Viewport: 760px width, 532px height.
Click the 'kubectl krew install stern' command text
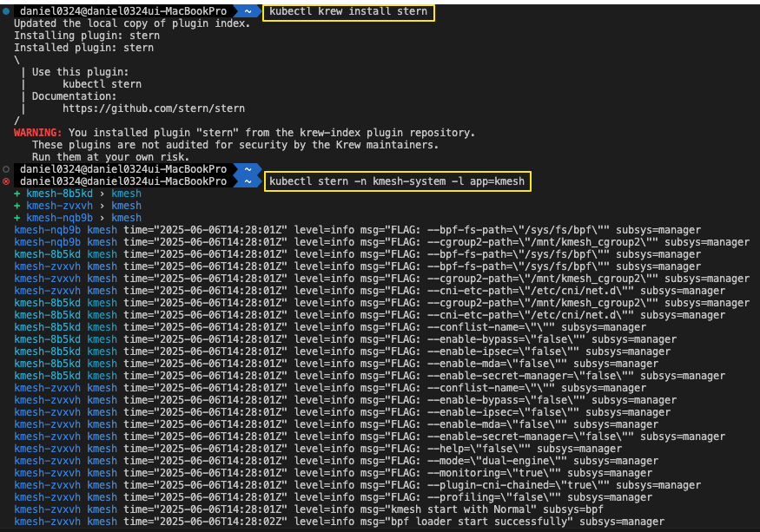pos(348,11)
